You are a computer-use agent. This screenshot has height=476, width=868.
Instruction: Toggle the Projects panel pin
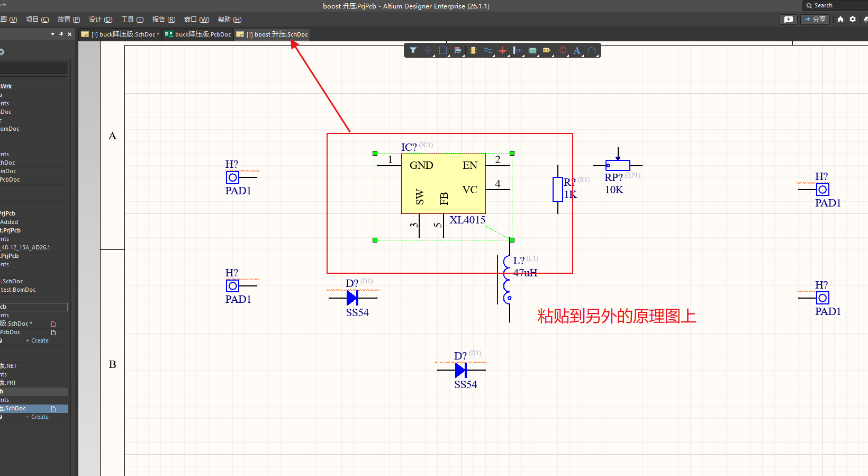[x=61, y=34]
